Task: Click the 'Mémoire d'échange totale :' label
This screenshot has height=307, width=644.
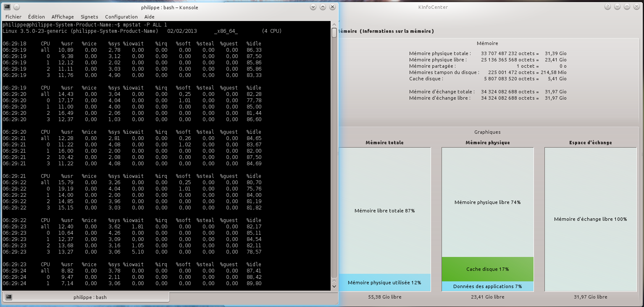Action: point(442,92)
